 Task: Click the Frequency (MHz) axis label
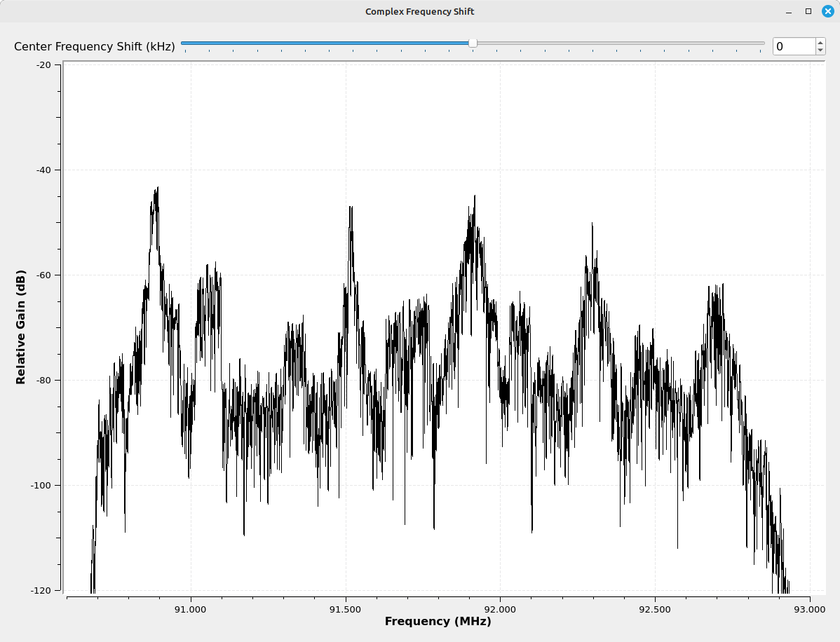tap(438, 621)
